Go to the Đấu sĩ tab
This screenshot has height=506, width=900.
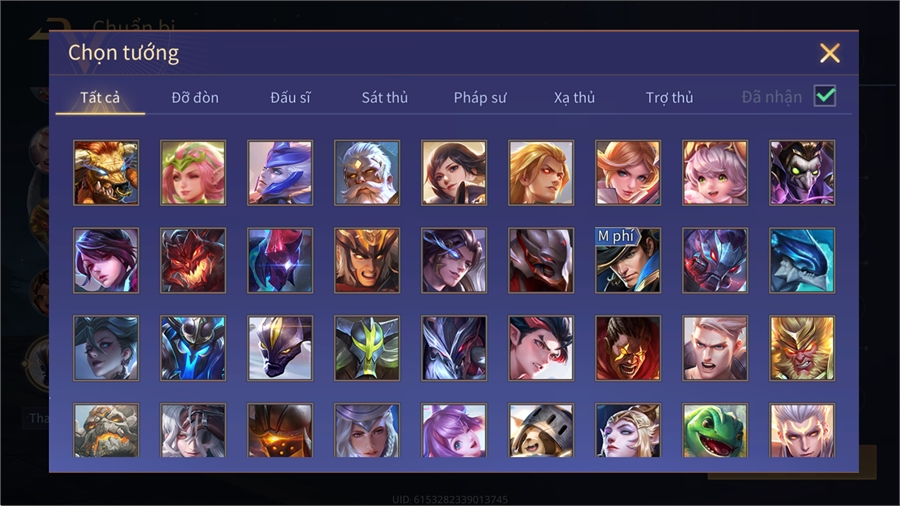290,98
